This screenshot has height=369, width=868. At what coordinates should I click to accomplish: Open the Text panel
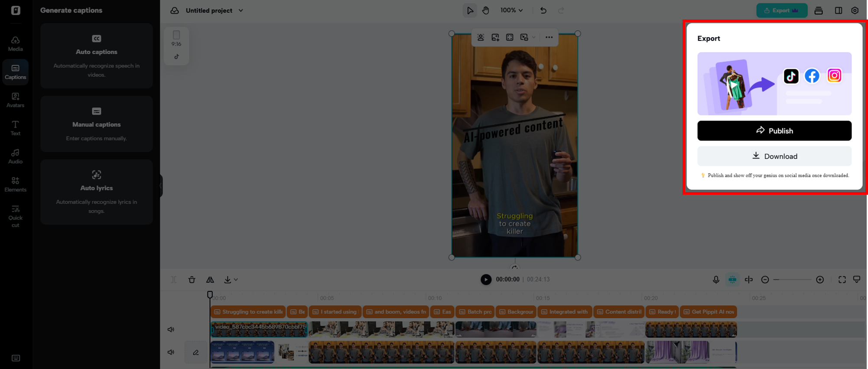point(15,128)
